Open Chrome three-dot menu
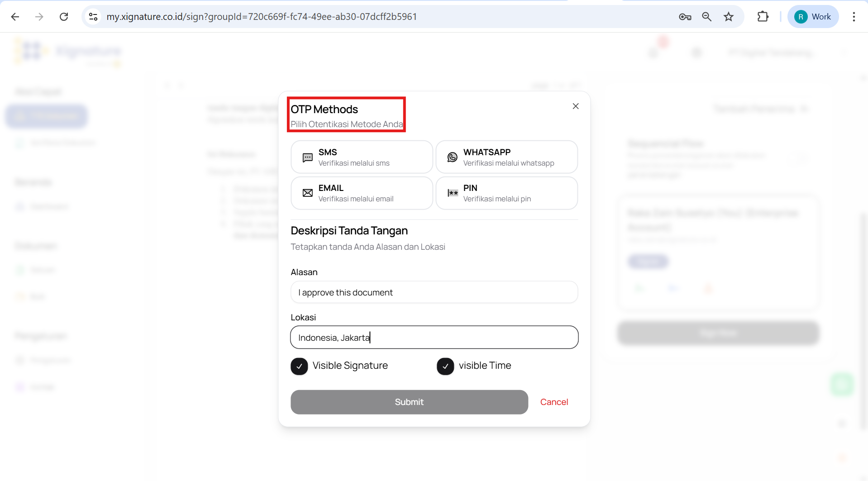868x481 pixels. pos(854,17)
